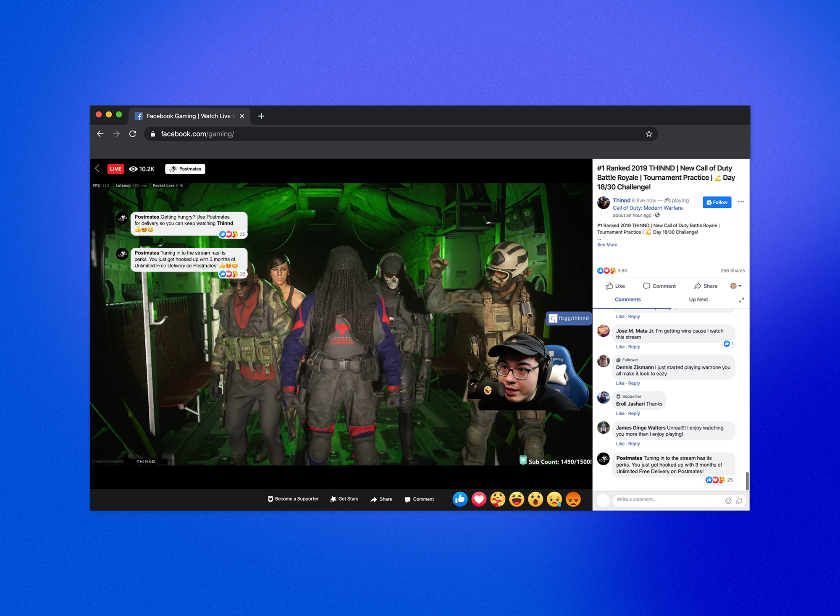This screenshot has width=840, height=616.
Task: Reply to Jose M. Mata Jr.'s comment
Action: 634,346
